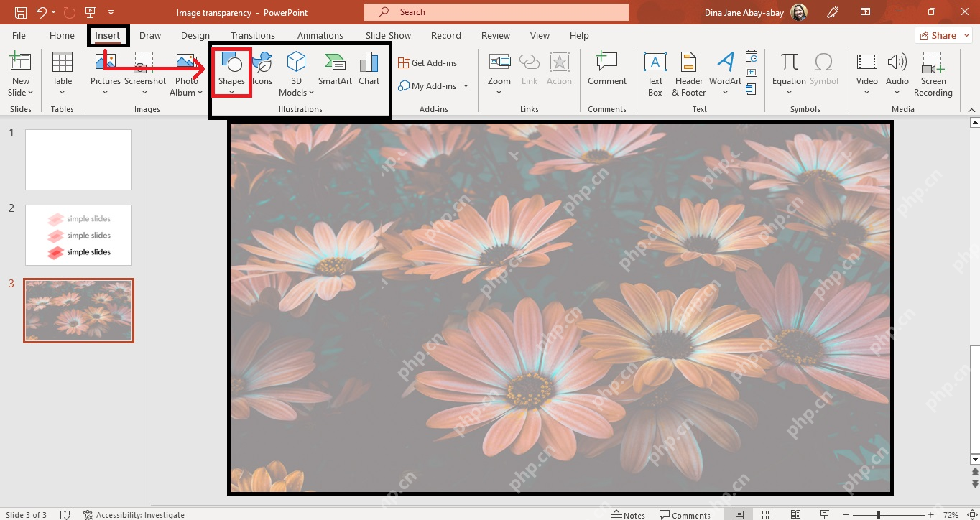Open the Record tab

coord(446,35)
